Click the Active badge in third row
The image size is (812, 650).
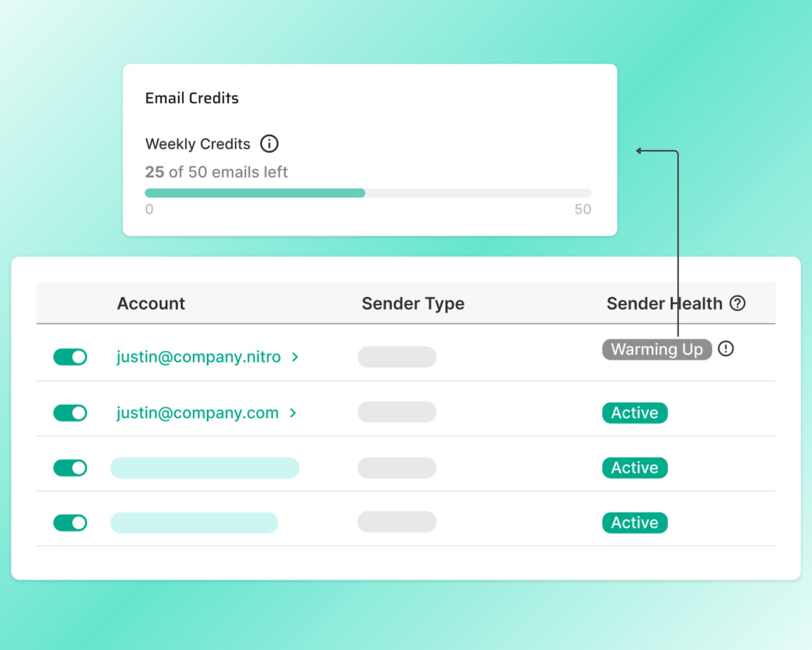tap(635, 468)
